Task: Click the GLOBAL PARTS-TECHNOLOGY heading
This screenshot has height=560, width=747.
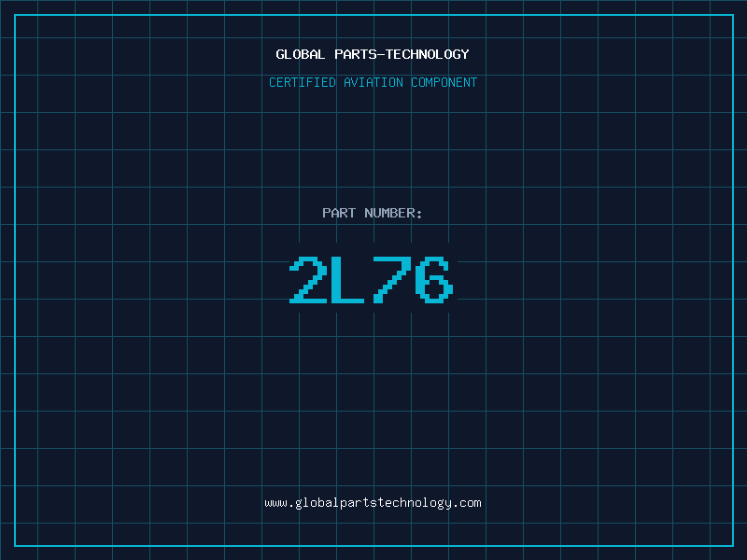Action: coord(373,54)
